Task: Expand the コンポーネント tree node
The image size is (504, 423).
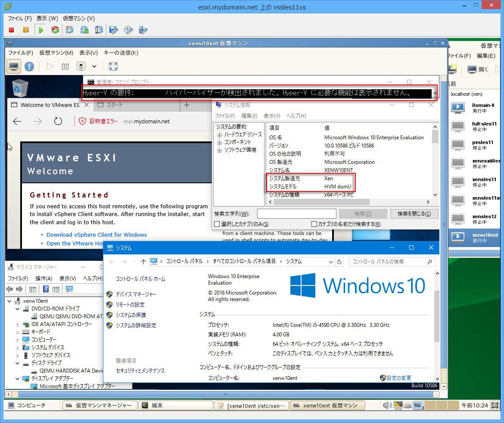Action: [x=220, y=142]
